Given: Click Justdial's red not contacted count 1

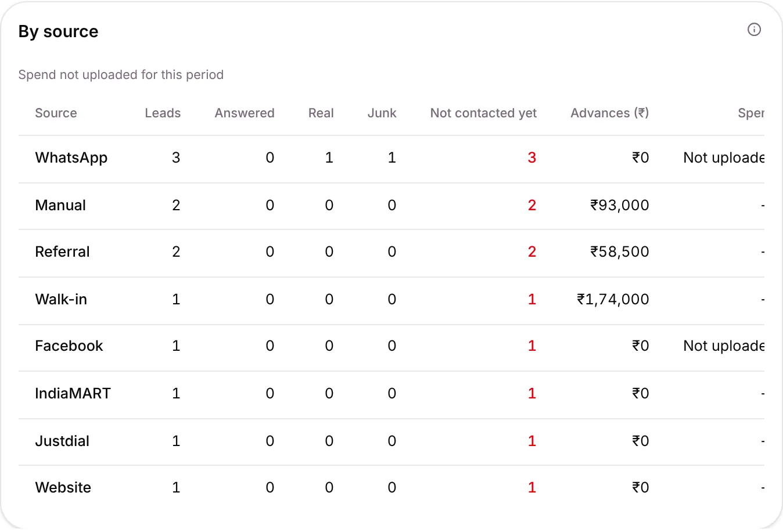Looking at the screenshot, I should coord(531,441).
